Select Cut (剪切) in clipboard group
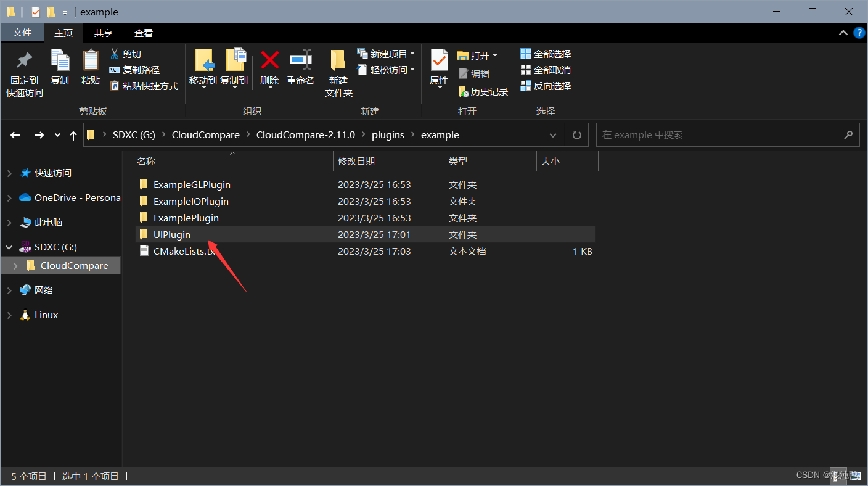Viewport: 868px width, 486px height. tap(126, 54)
